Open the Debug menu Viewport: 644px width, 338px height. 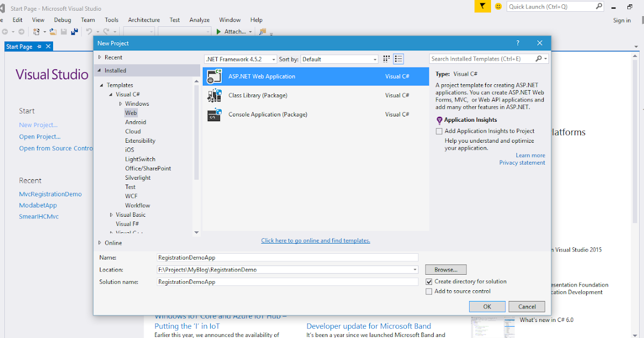click(62, 20)
